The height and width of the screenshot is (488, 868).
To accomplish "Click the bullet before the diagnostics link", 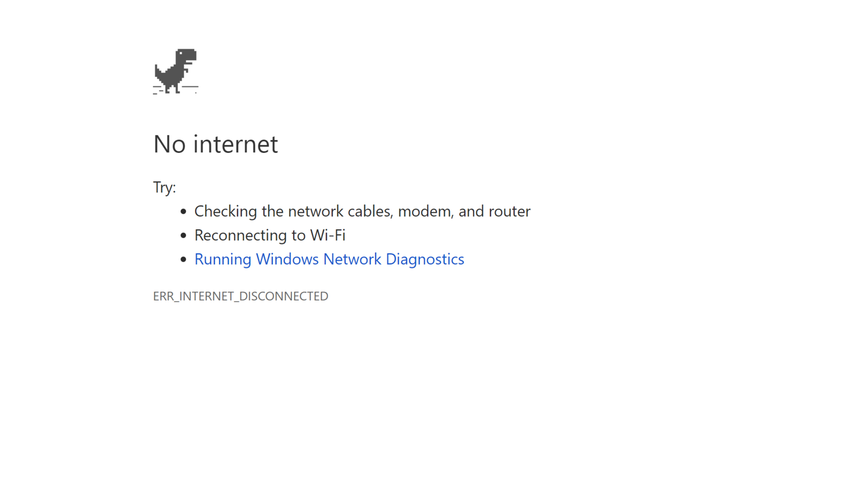I will click(183, 259).
